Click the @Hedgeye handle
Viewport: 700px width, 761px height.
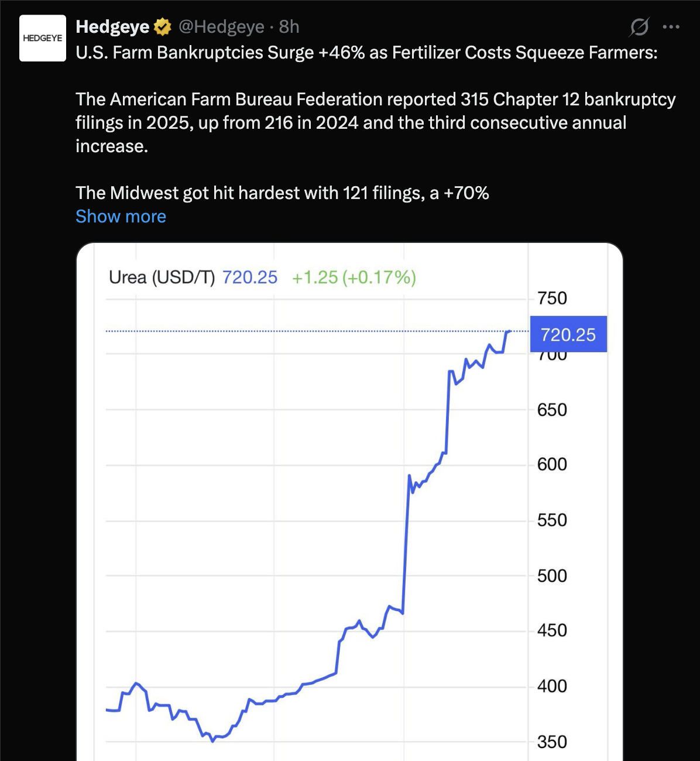coord(221,27)
